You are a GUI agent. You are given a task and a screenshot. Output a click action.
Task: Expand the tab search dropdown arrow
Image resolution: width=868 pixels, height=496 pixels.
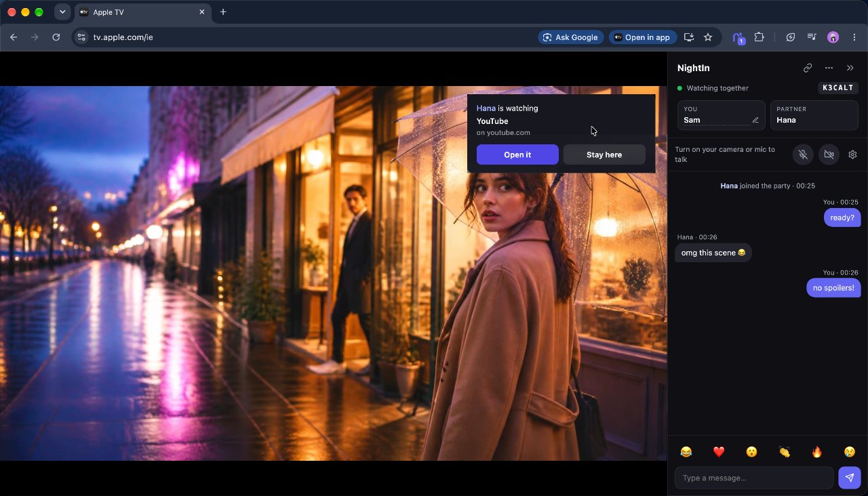(x=62, y=12)
